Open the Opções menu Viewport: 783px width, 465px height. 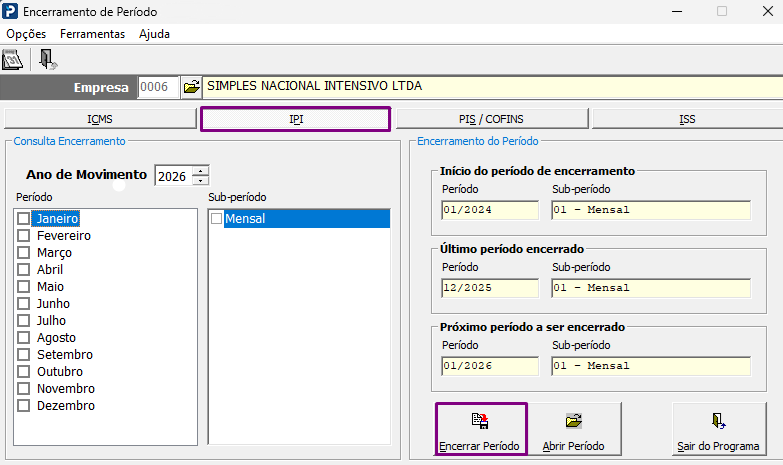coord(26,34)
